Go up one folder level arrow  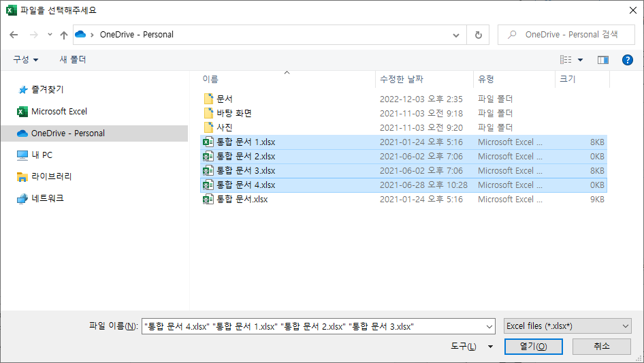(x=64, y=35)
